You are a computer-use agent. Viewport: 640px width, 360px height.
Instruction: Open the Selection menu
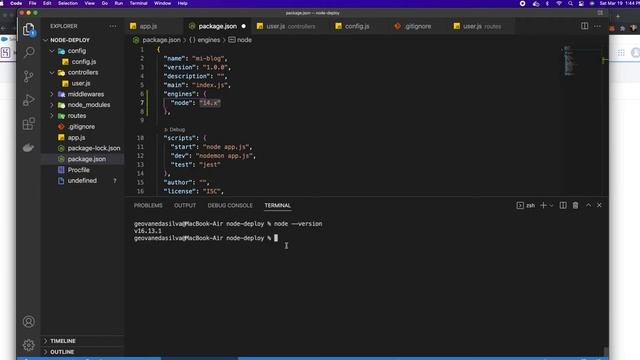68,3
